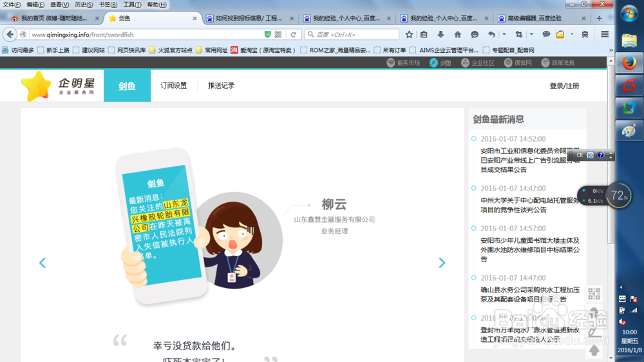Open 订阅设置 navigation item

point(173,86)
